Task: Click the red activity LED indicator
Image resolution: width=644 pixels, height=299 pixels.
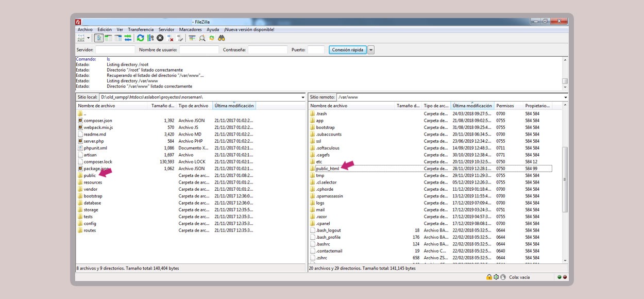Action: point(565,277)
